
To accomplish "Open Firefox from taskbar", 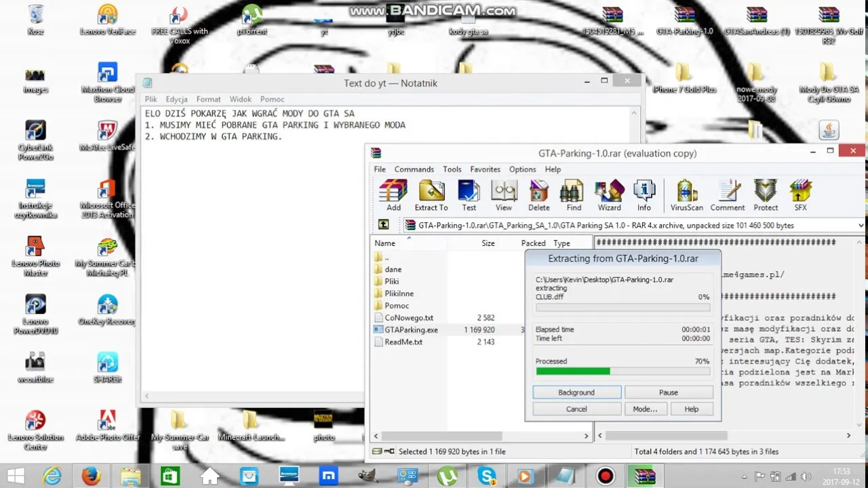I will (x=91, y=476).
